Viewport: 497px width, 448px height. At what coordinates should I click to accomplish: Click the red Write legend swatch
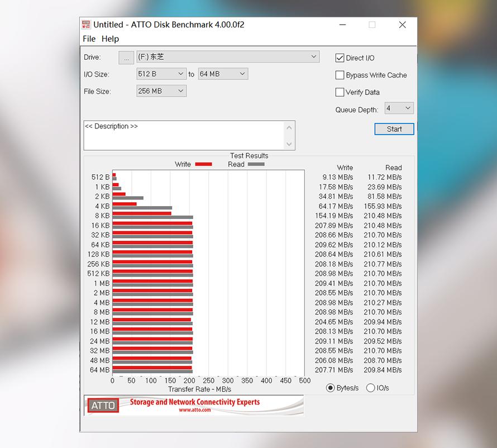[x=203, y=164]
